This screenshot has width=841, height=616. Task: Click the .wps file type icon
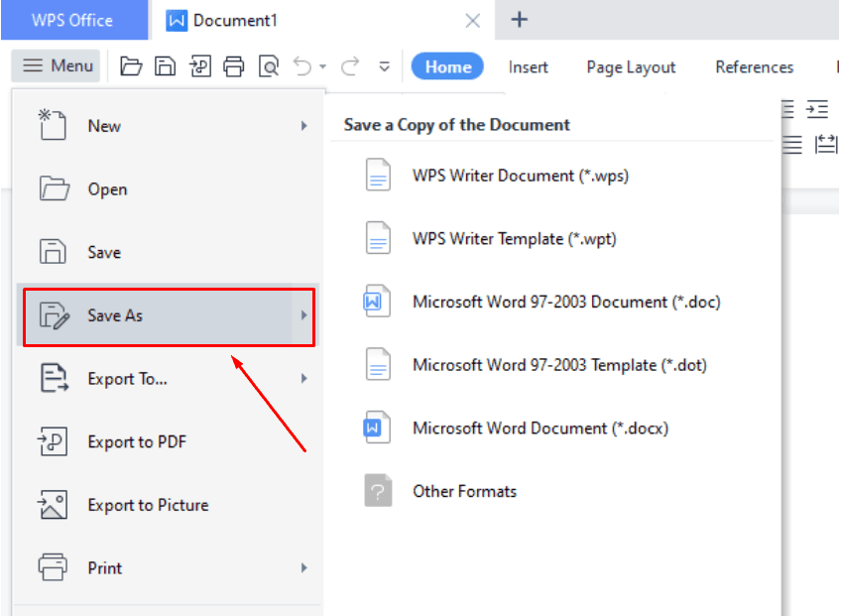click(x=378, y=175)
